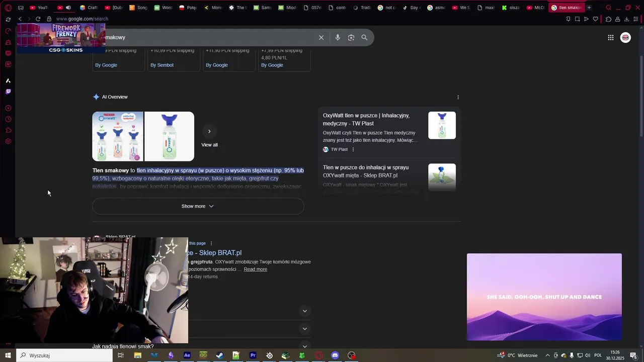
Task: Open the Google account avatar
Action: [625, 38]
